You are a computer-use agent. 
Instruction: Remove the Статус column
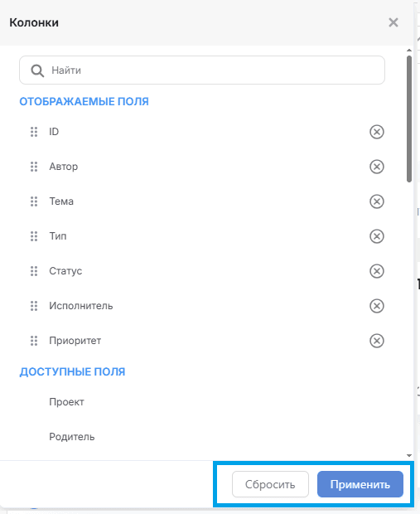point(377,271)
